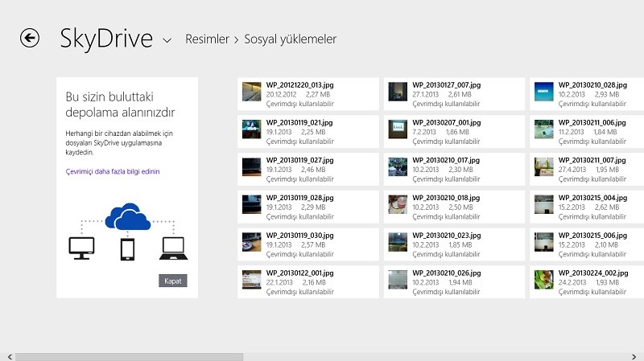Open thumbnail of WP_20130127_007.jpg
The width and height of the screenshot is (644, 361).
[398, 92]
